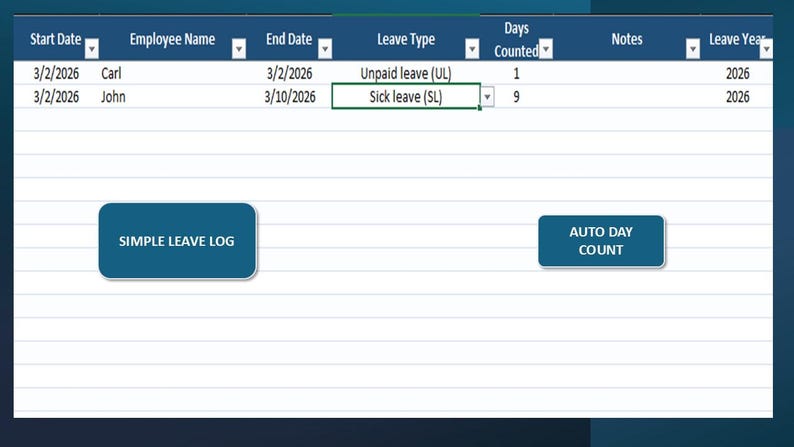The width and height of the screenshot is (794, 447).
Task: Select Carl's leave year 2026 cell
Action: (737, 73)
